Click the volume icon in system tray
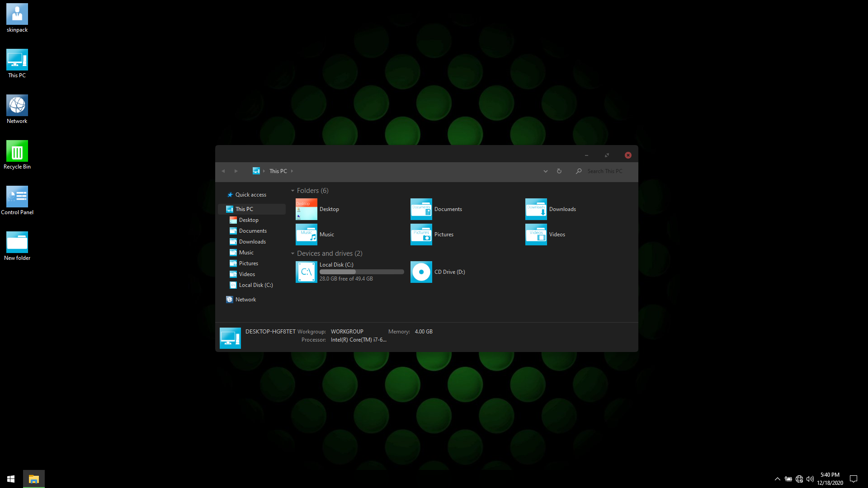 pyautogui.click(x=810, y=479)
